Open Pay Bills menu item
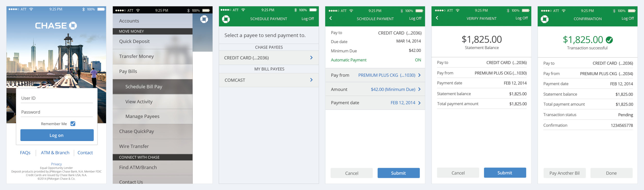The height and width of the screenshot is (190, 644). [x=152, y=72]
